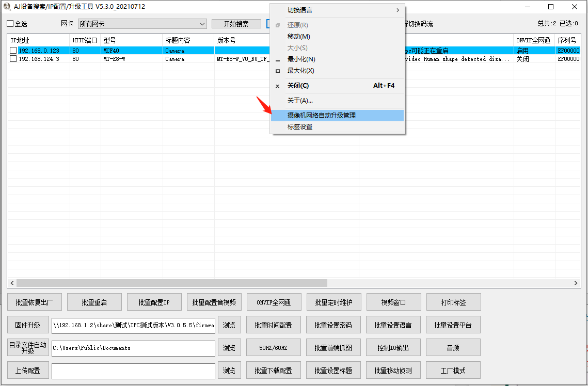This screenshot has width=588, height=386.
Task: Click the horizontal scrollbar right arrow
Action: pyautogui.click(x=577, y=283)
